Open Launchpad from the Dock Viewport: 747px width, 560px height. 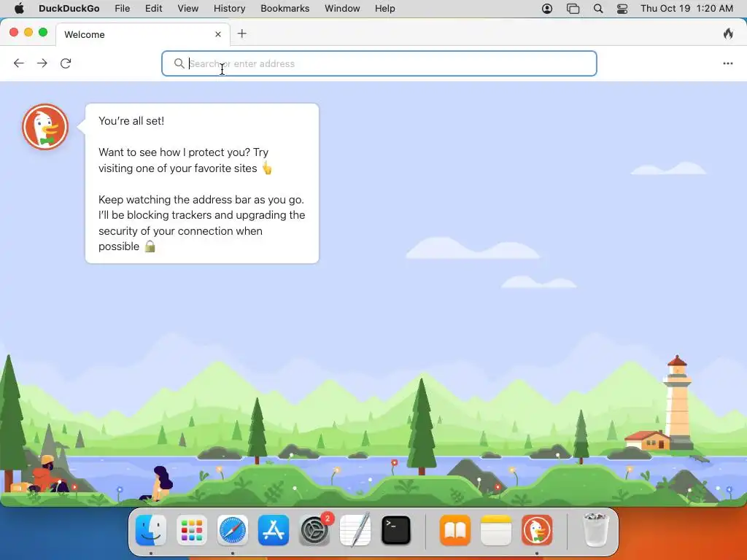click(192, 530)
